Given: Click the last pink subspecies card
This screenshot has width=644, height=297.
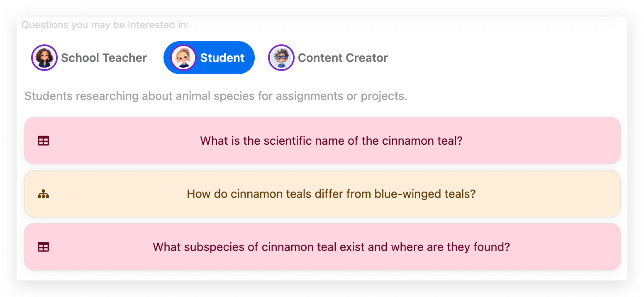Looking at the screenshot, I should (x=322, y=247).
